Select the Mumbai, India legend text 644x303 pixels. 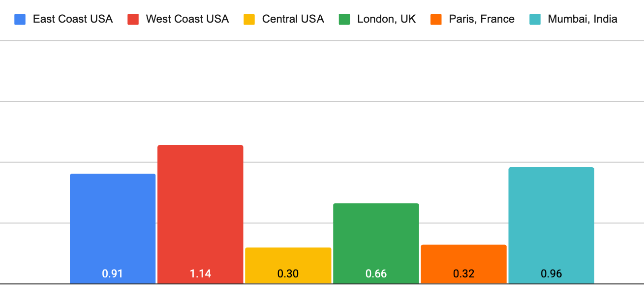(583, 20)
